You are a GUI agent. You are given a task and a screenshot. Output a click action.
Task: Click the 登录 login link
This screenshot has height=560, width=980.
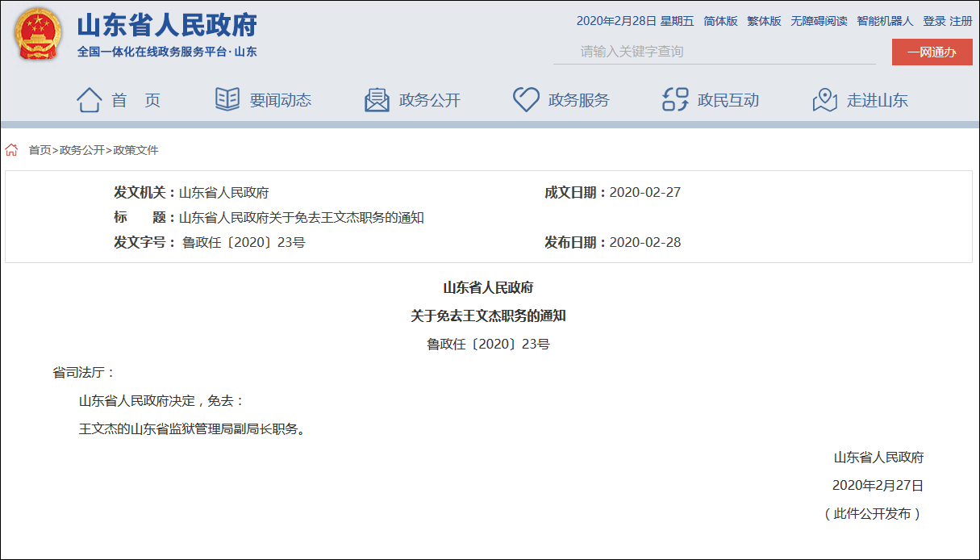[934, 21]
